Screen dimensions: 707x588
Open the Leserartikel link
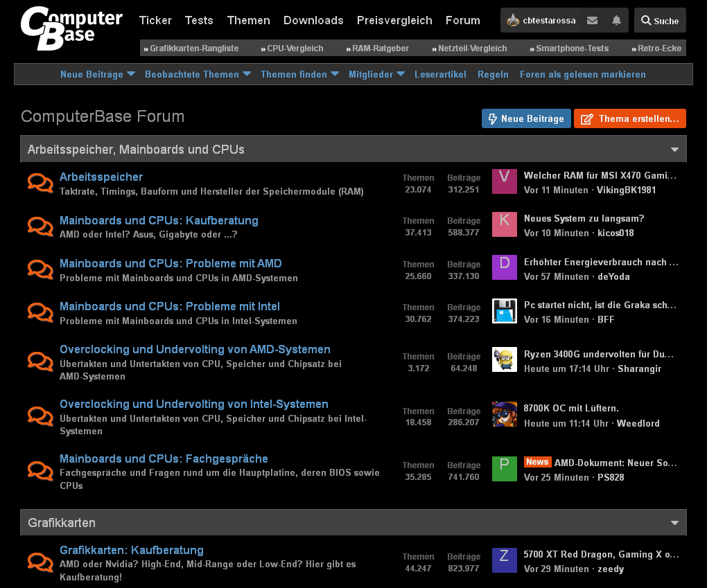point(440,74)
